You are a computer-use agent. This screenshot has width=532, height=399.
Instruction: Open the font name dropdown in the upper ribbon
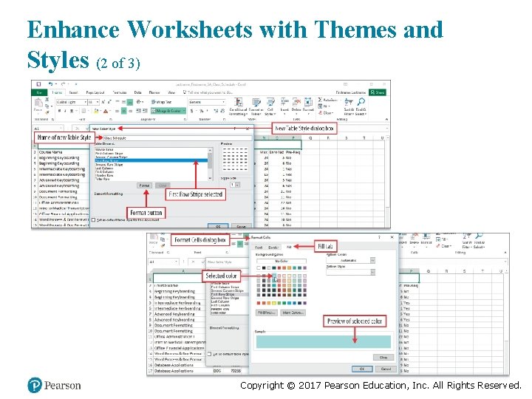click(84, 102)
